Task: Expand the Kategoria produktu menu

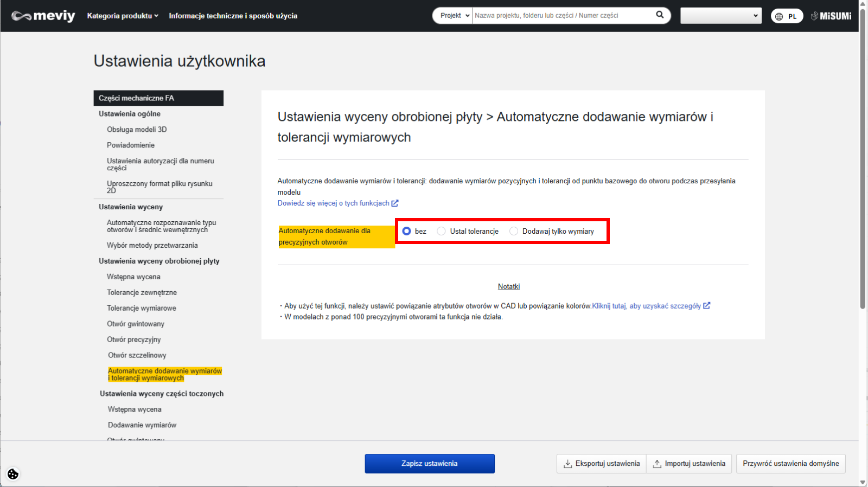Action: [123, 16]
